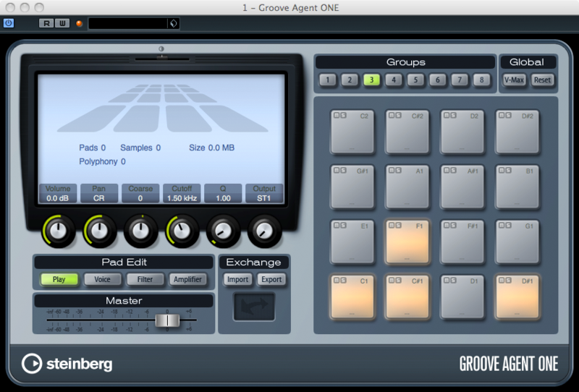Enable Write automation (W) button
This screenshot has height=392, width=579.
[x=62, y=23]
